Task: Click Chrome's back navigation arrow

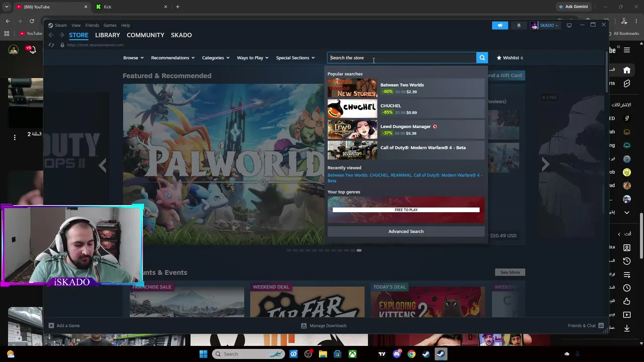Action: 8,21
